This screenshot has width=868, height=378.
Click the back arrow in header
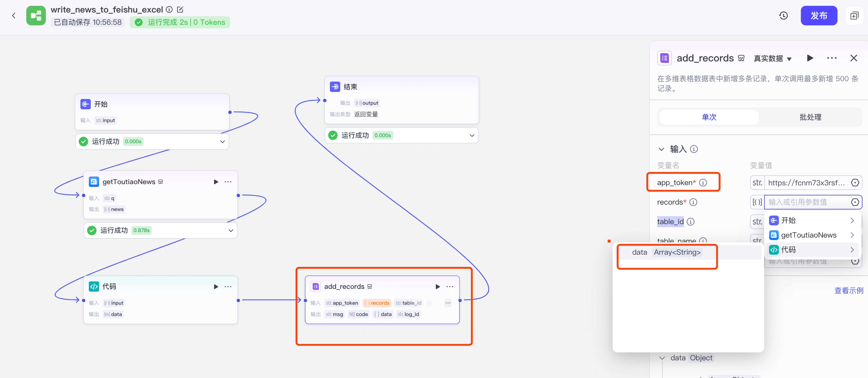(14, 16)
